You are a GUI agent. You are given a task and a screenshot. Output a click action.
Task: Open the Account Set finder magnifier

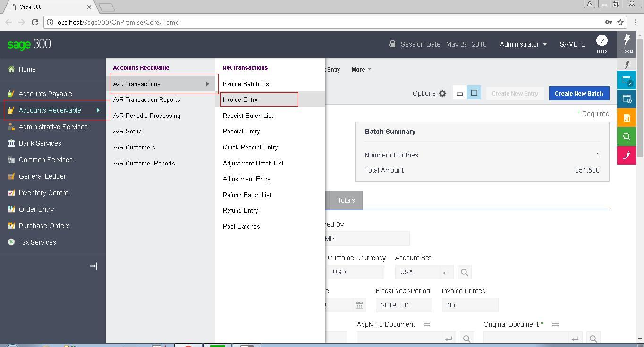[464, 272]
